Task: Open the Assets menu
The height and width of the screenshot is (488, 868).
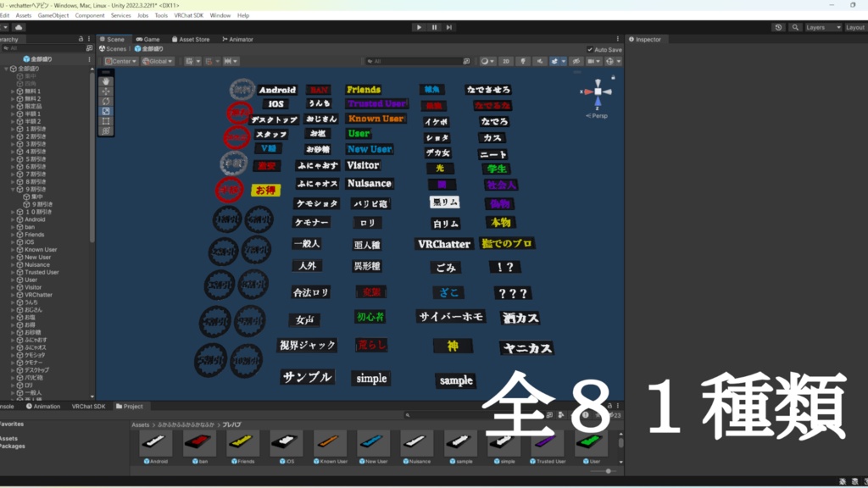Action: point(23,15)
